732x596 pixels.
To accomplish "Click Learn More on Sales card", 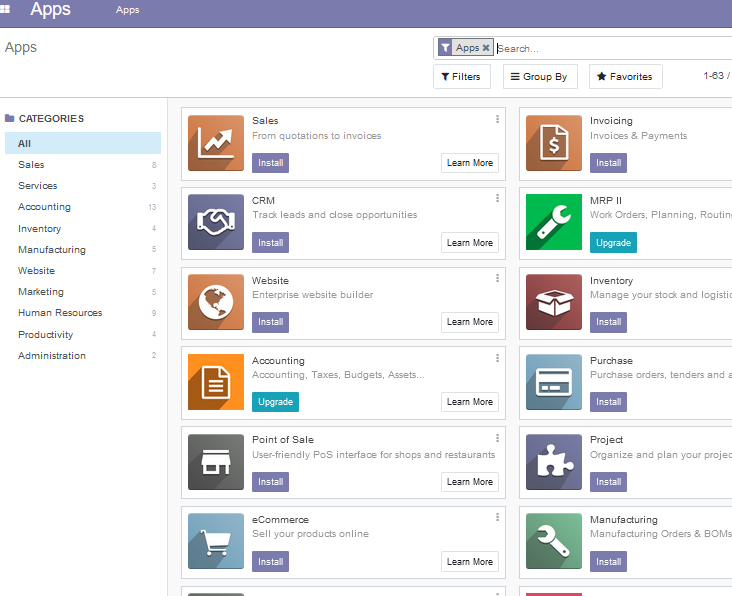I will [x=470, y=163].
